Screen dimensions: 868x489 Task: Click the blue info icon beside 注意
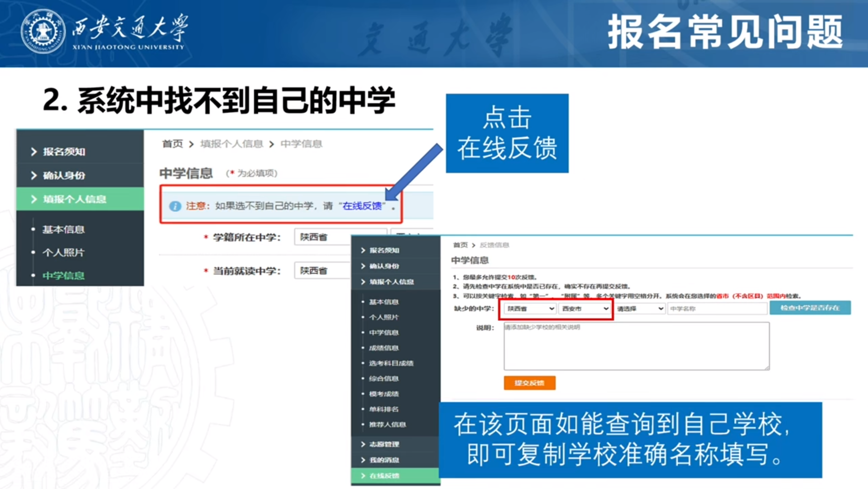[175, 206]
